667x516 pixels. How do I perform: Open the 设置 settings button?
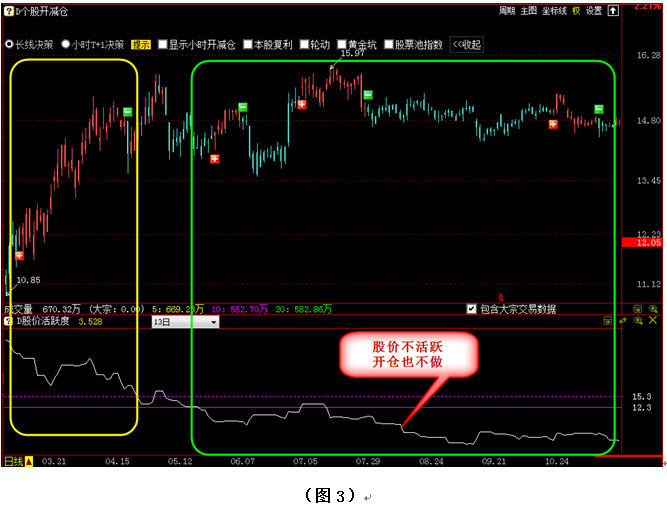(x=594, y=11)
